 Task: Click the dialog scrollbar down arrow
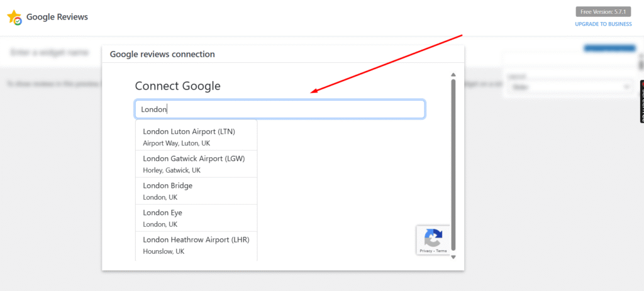[453, 257]
